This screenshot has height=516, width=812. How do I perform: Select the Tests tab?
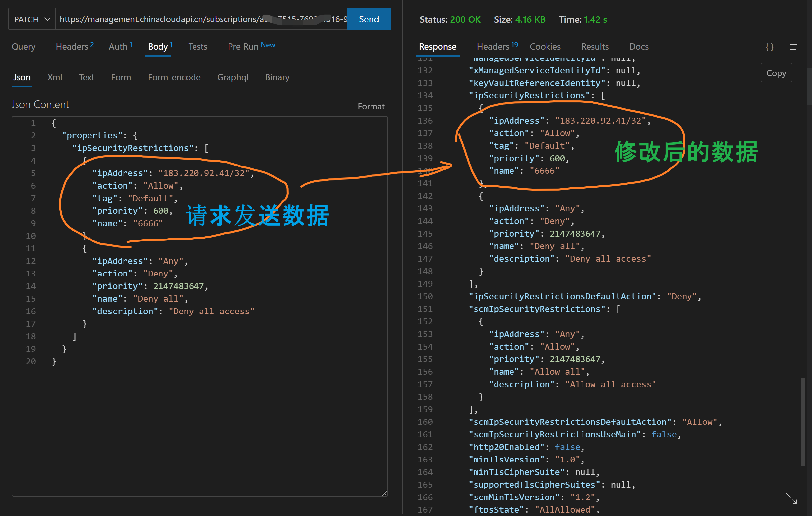[x=197, y=47]
